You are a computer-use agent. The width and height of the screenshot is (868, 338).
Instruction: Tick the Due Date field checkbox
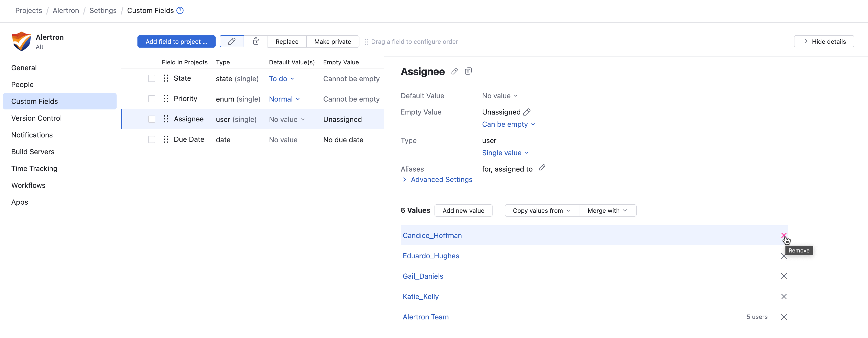pyautogui.click(x=152, y=139)
